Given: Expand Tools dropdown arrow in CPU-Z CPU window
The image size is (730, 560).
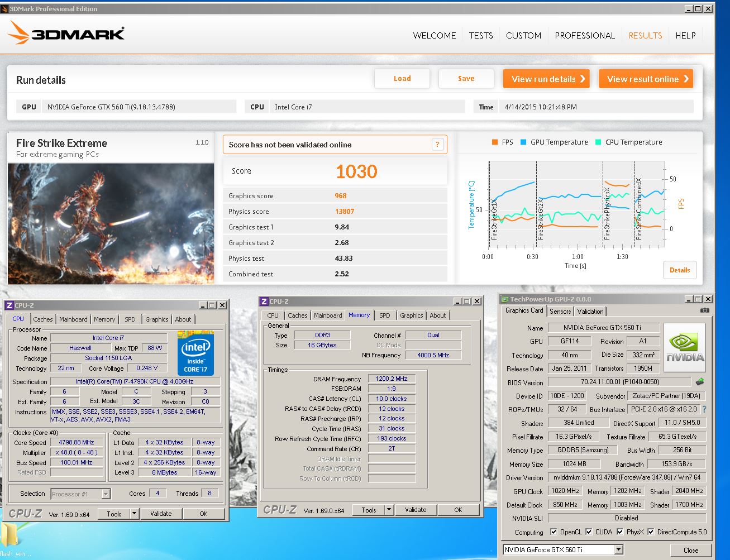Looking at the screenshot, I should pyautogui.click(x=134, y=514).
